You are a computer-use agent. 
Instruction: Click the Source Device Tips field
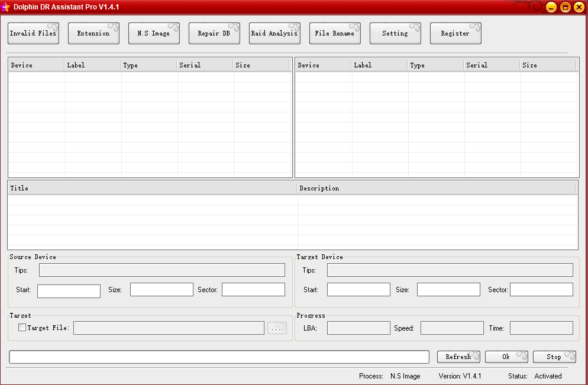coord(162,270)
